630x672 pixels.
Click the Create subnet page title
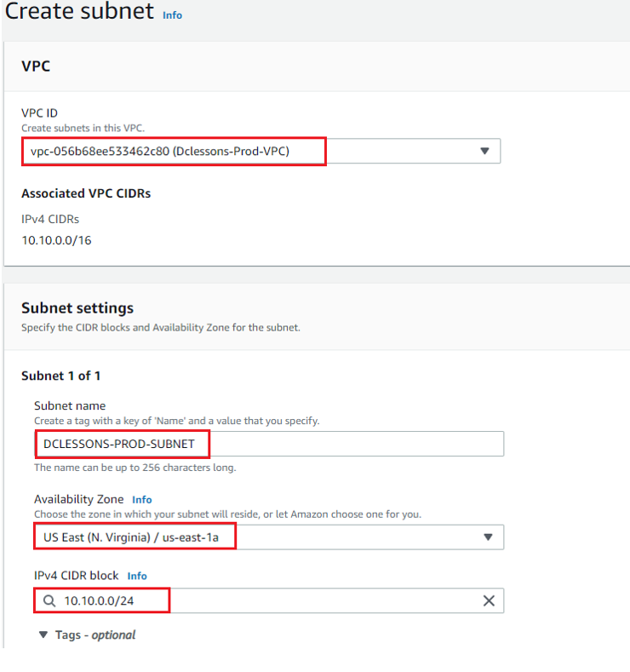click(79, 11)
